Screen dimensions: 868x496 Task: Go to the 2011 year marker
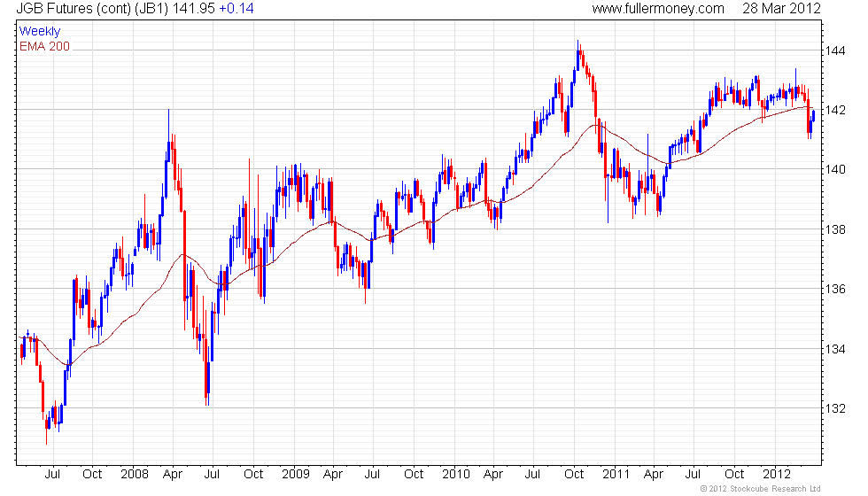pos(616,474)
